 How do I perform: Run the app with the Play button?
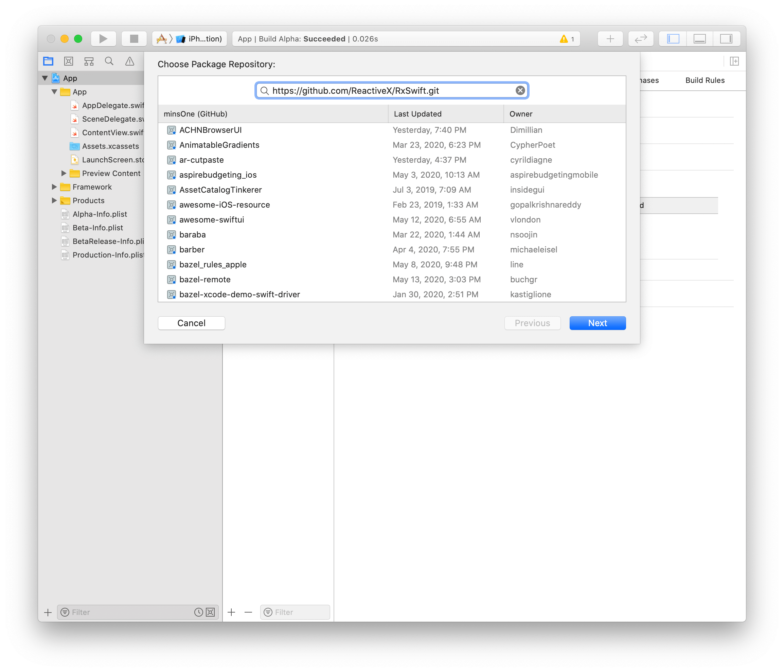click(103, 39)
